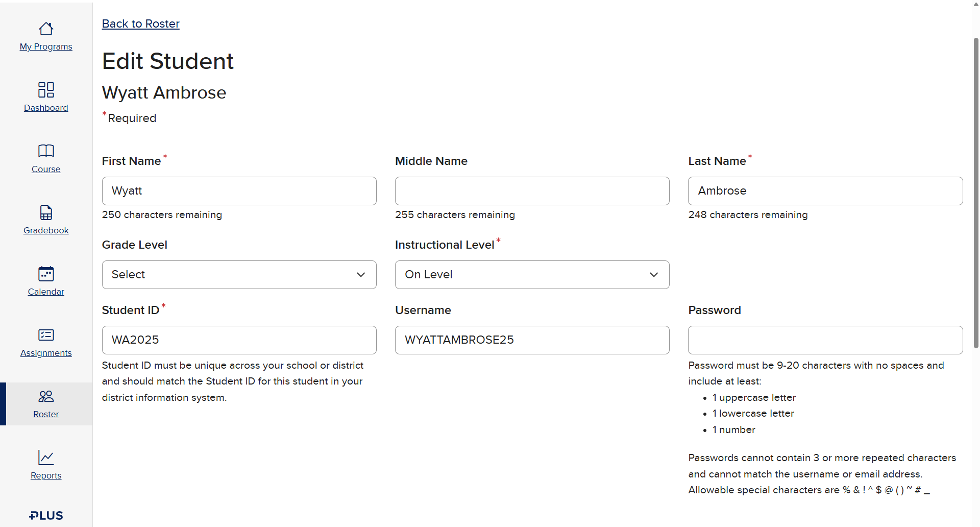
Task: Open the Course book icon
Action: tap(46, 151)
